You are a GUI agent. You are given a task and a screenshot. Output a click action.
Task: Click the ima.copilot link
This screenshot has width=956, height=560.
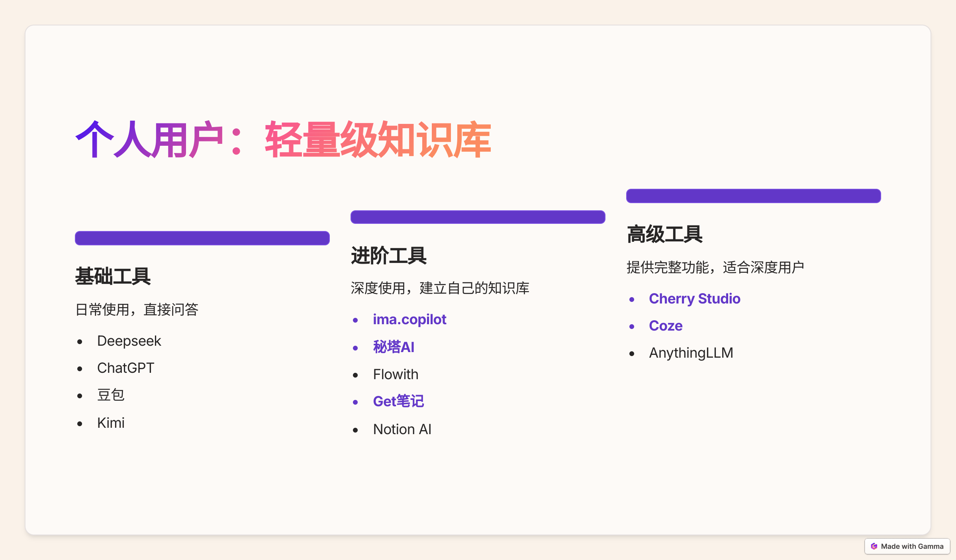(x=409, y=319)
